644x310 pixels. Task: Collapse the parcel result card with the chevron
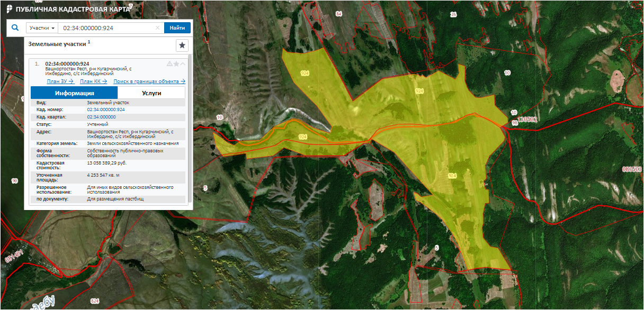point(183,63)
